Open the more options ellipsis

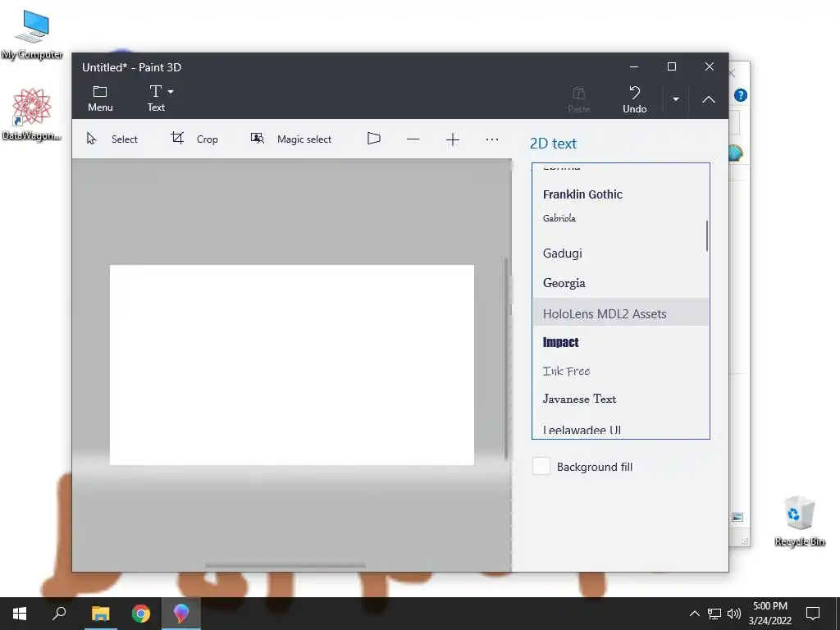(492, 139)
